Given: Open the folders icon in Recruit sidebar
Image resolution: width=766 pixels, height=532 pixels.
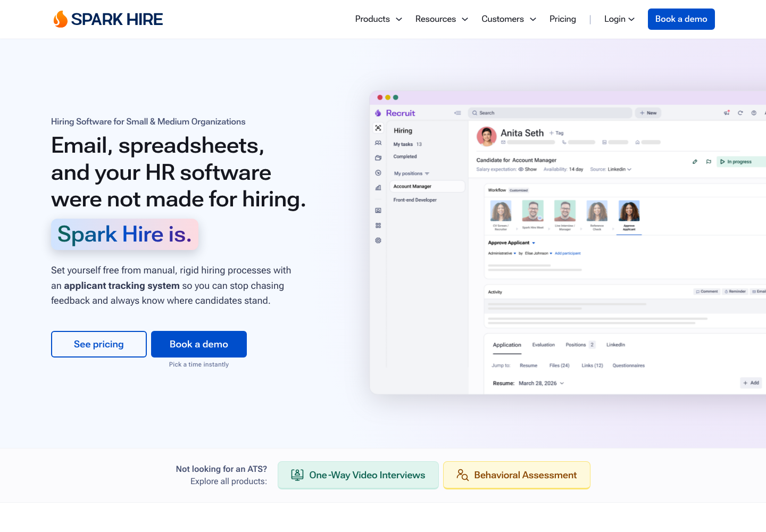Looking at the screenshot, I should [x=378, y=158].
